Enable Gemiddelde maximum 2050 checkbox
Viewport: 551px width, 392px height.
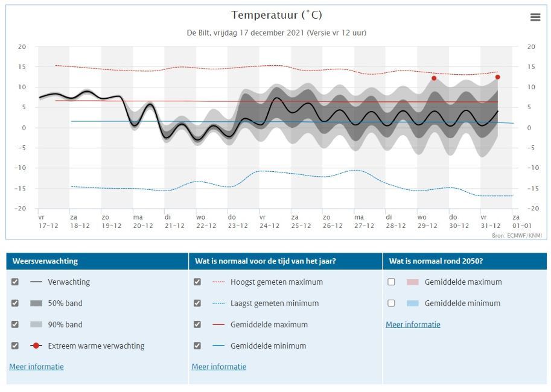[391, 282]
